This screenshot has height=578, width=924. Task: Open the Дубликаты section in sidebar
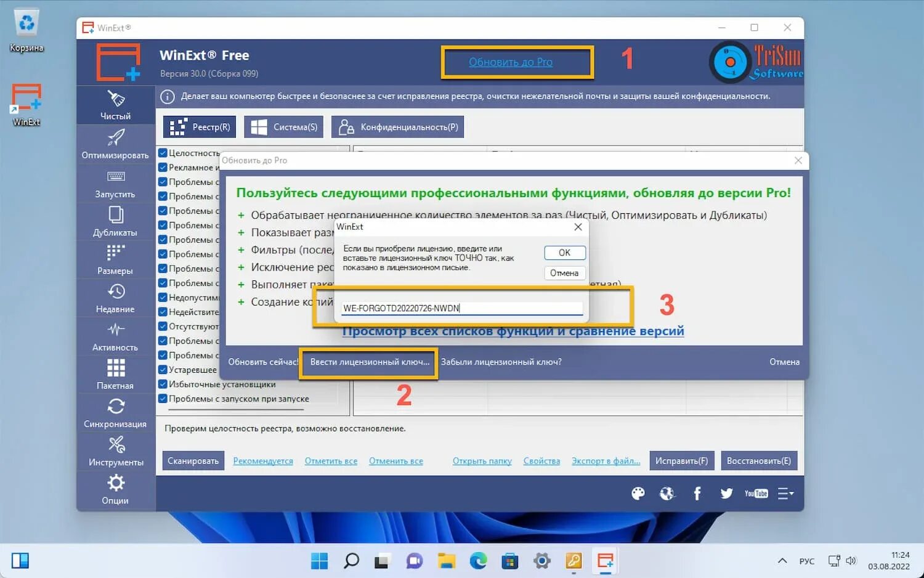click(116, 221)
